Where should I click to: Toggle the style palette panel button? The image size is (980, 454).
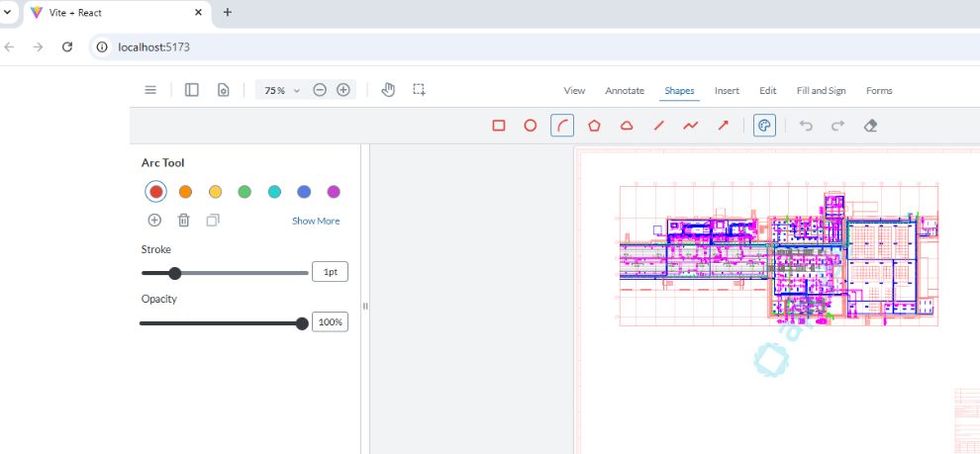click(764, 126)
